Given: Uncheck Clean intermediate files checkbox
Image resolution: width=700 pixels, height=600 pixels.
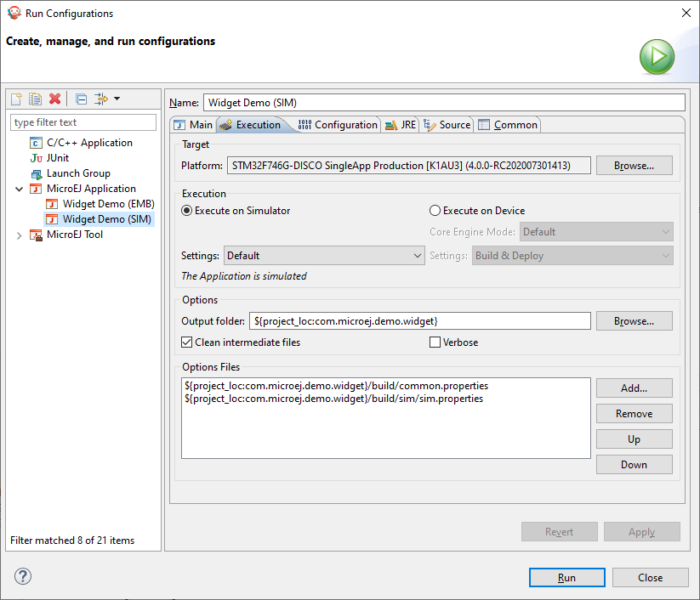Looking at the screenshot, I should [187, 342].
